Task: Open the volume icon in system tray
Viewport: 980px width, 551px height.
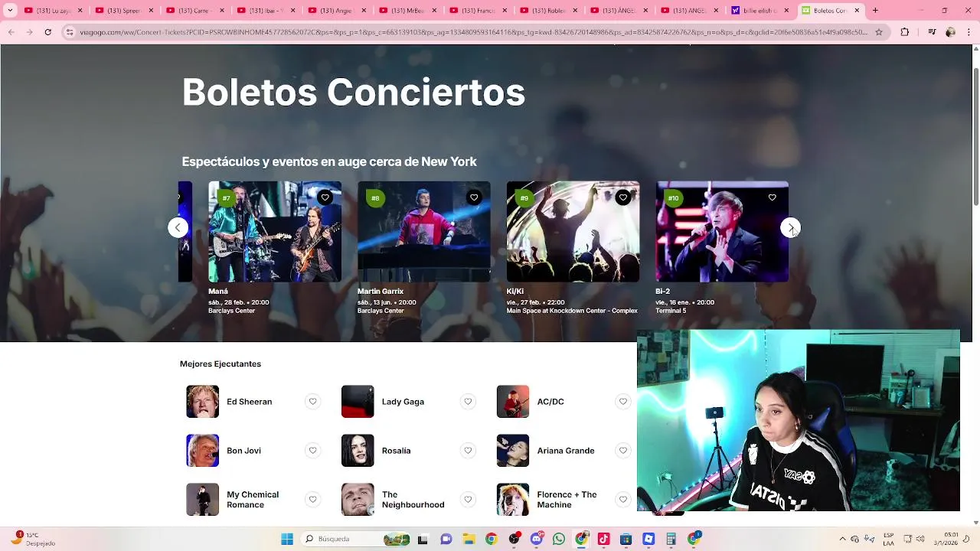Action: tap(920, 539)
